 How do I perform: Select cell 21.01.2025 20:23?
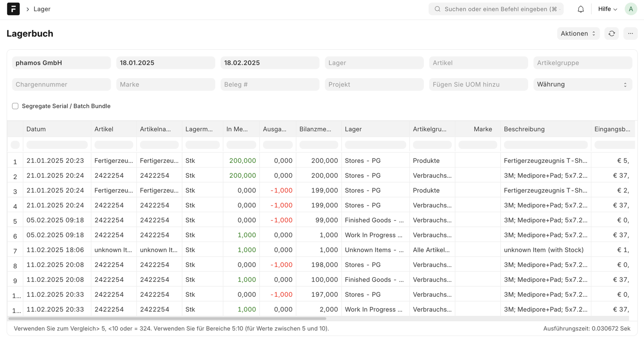tap(57, 161)
